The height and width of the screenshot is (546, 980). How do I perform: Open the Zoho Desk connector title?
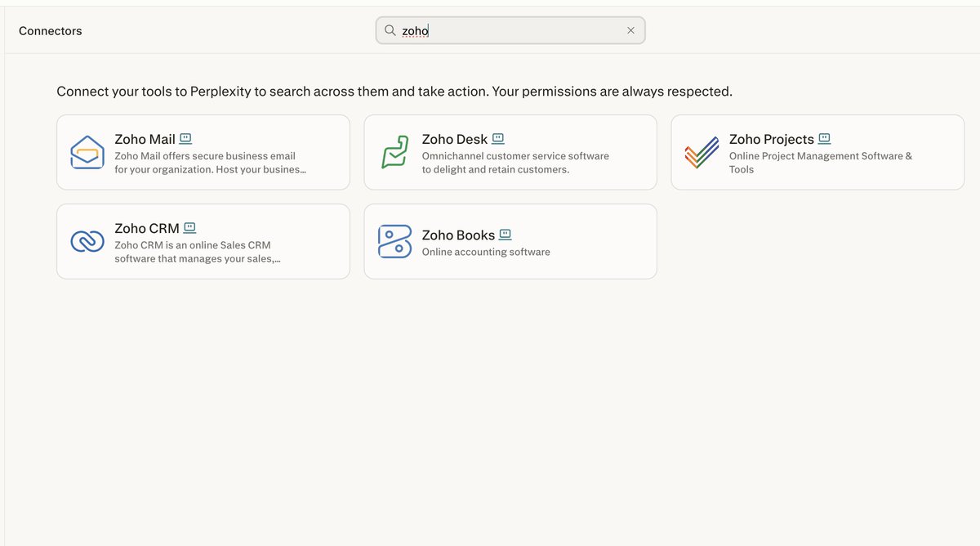tap(455, 139)
